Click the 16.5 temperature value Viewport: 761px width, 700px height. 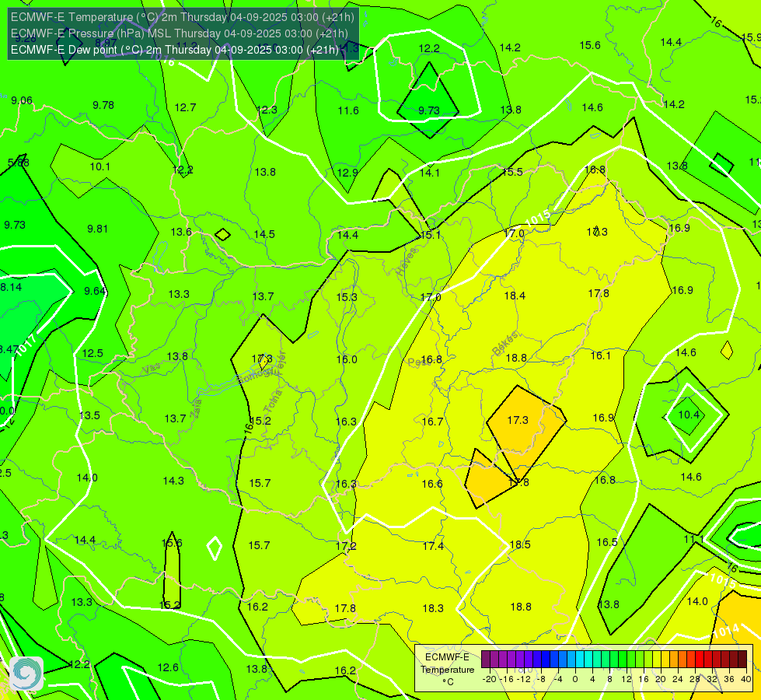(x=607, y=542)
